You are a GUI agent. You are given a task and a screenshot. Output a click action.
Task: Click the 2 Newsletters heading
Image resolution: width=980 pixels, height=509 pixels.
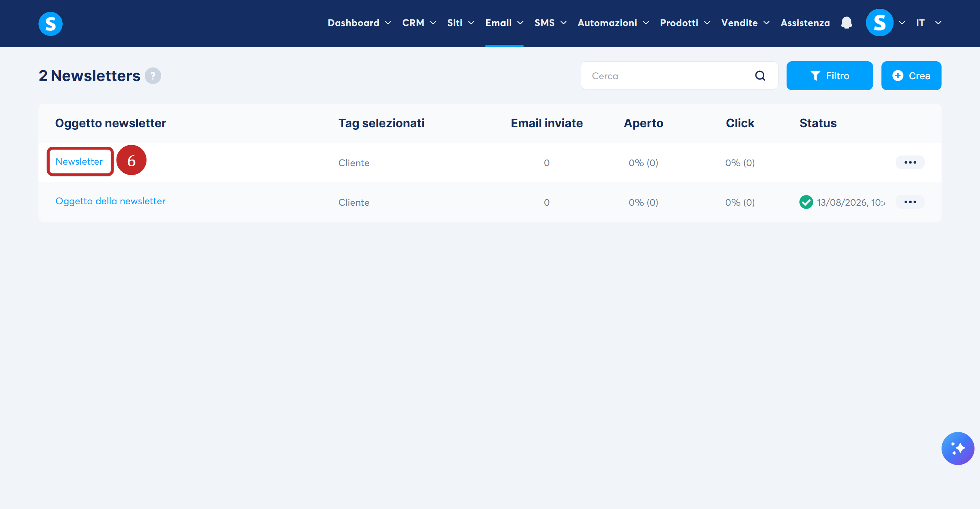[x=89, y=76]
